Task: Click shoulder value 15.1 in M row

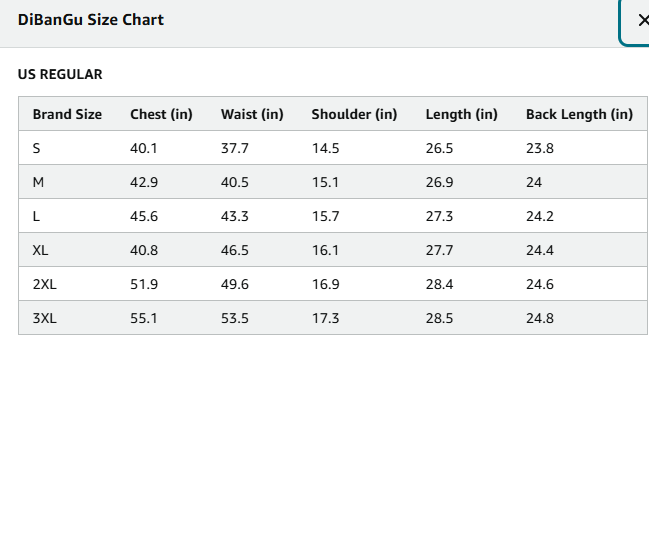Action: [x=325, y=182]
